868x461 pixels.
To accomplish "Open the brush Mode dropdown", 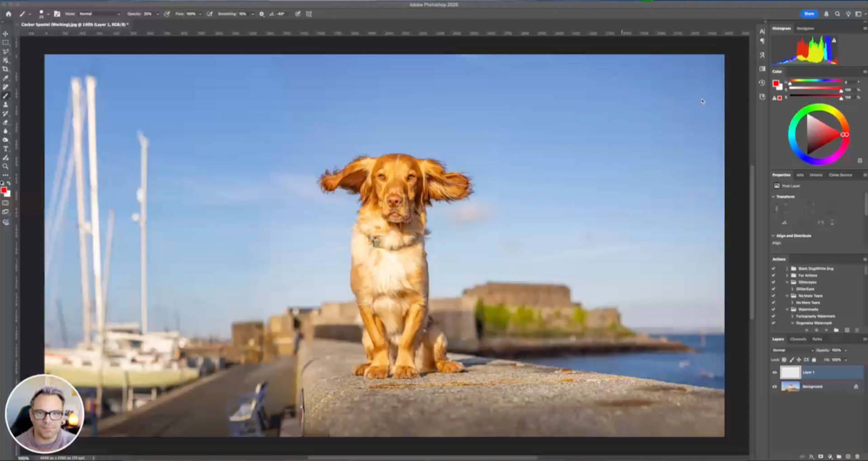I will click(99, 14).
